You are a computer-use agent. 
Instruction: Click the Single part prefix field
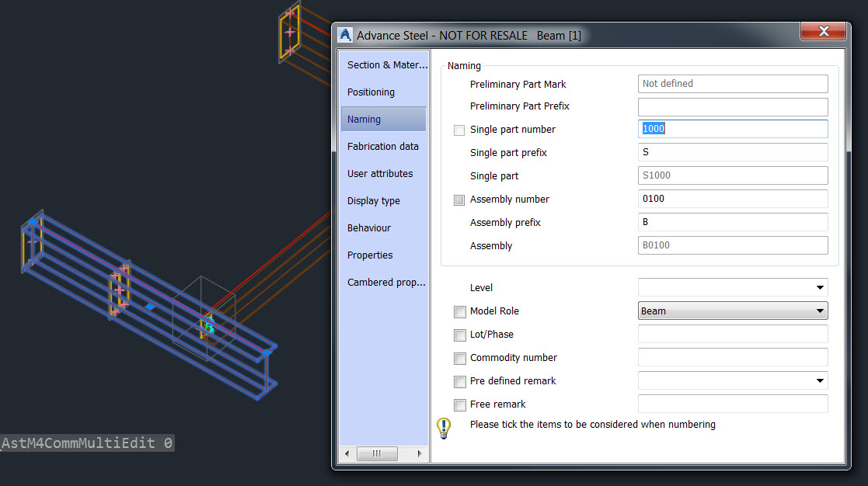pos(732,152)
